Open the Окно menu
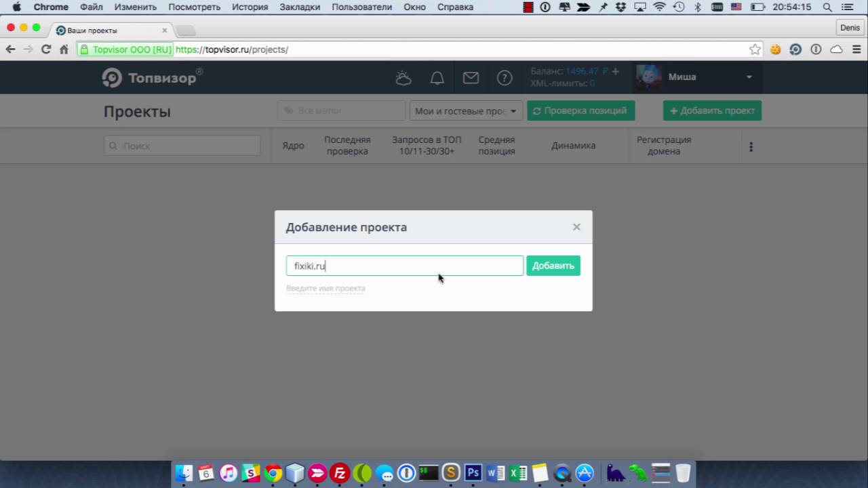Viewport: 868px width, 488px height. tap(414, 7)
